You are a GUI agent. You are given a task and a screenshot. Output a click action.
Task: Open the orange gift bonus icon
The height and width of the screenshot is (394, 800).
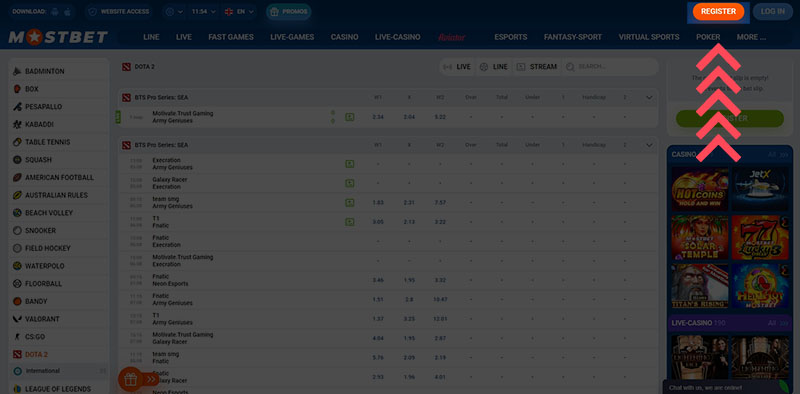131,379
